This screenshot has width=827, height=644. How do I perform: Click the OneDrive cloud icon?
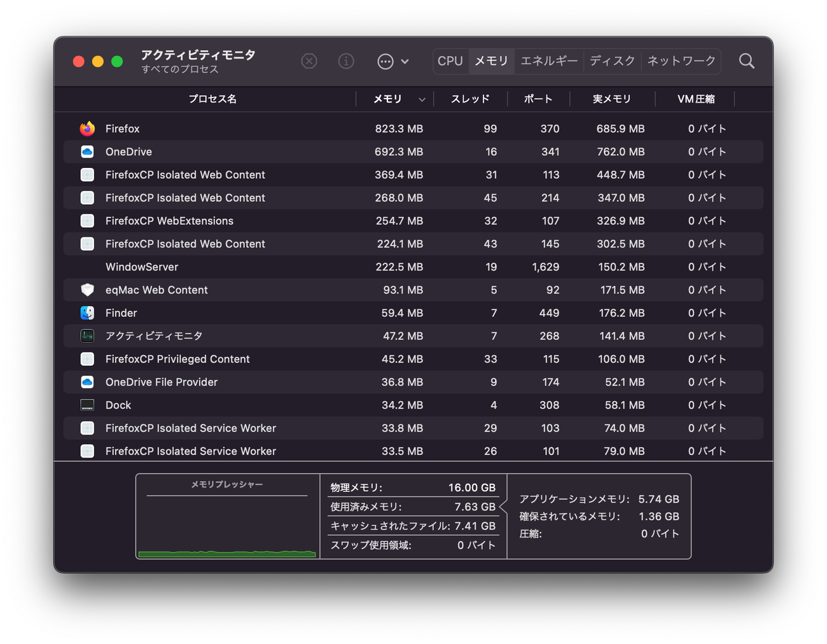click(87, 151)
